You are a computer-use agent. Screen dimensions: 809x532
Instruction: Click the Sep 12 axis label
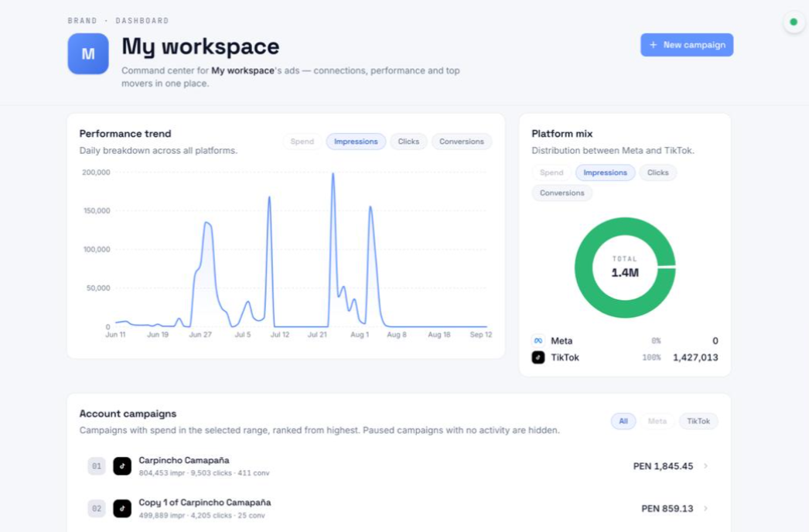(x=480, y=334)
